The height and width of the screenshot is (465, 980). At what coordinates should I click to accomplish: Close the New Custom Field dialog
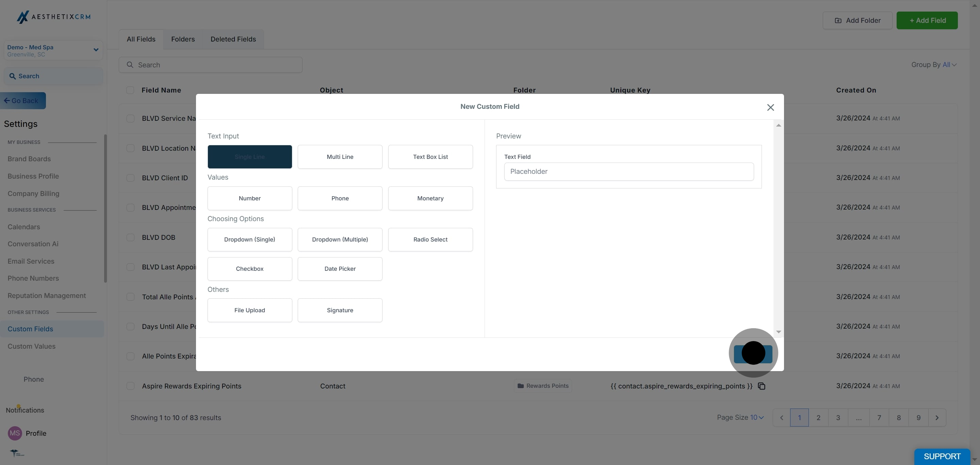click(x=770, y=107)
